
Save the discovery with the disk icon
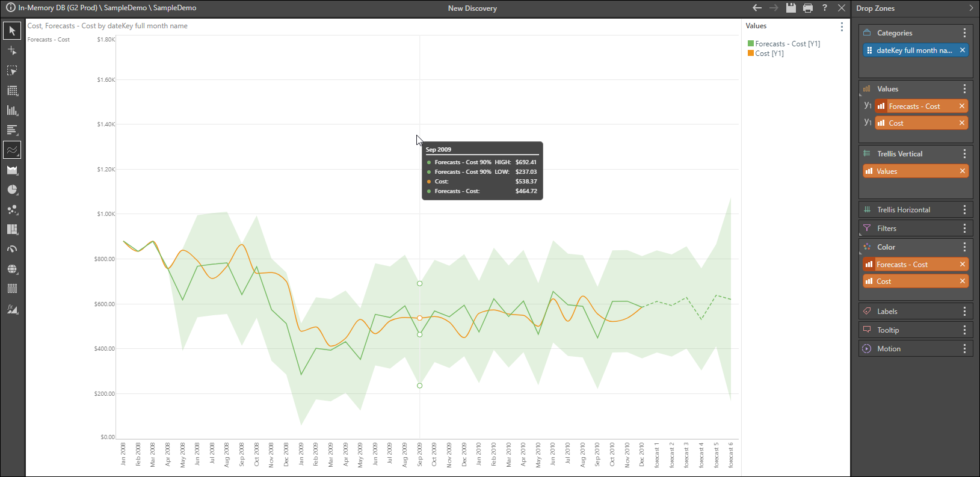[x=790, y=8]
